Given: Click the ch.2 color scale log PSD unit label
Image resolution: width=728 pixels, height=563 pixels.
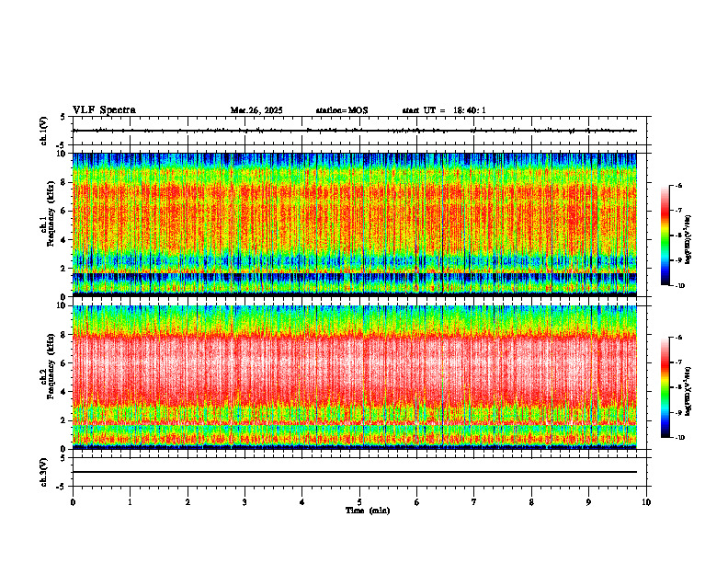Looking at the screenshot, I should tap(688, 391).
